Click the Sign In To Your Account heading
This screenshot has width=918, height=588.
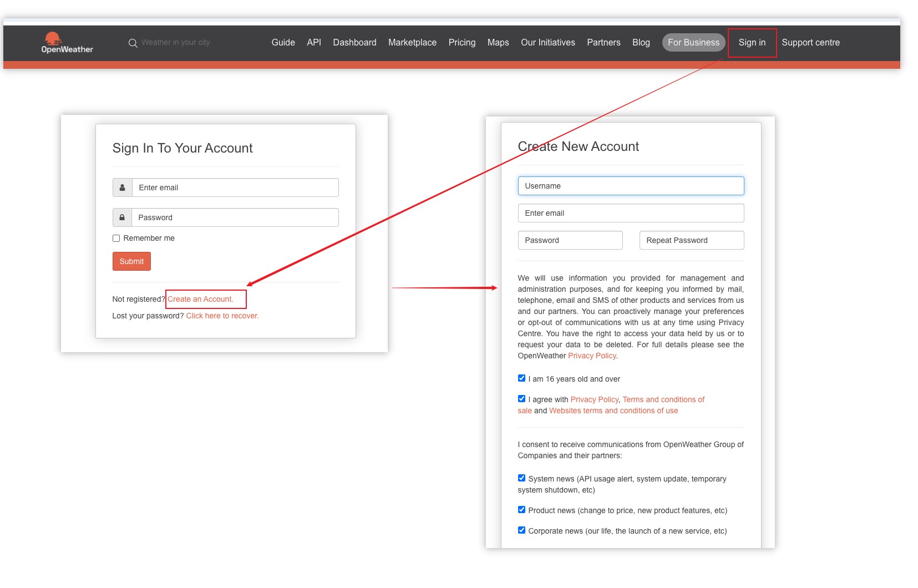(x=182, y=148)
